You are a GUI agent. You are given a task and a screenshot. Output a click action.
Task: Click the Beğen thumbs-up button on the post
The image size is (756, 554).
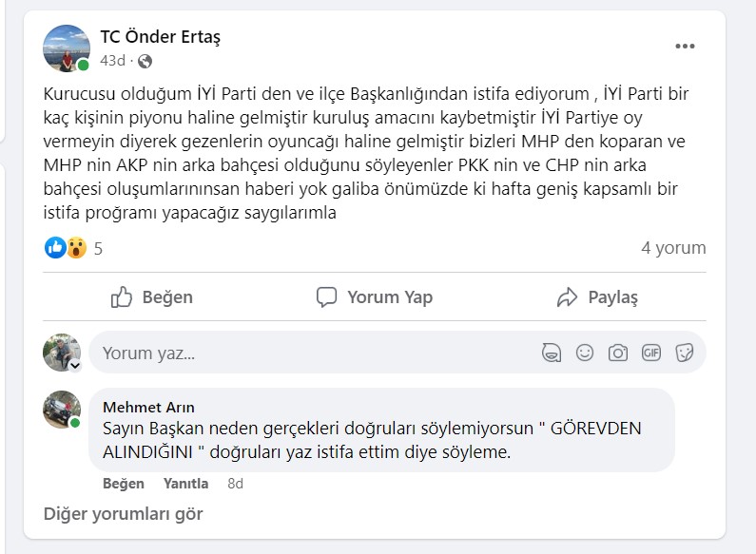pos(152,297)
